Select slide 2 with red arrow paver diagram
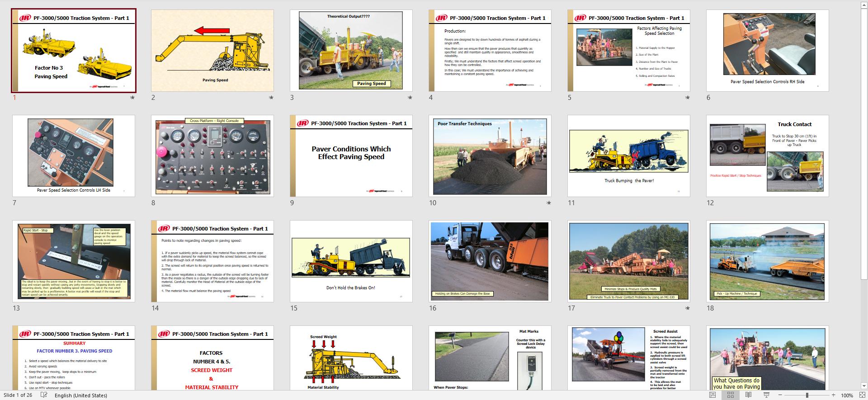Viewport: 868px width, 400px height. click(212, 51)
